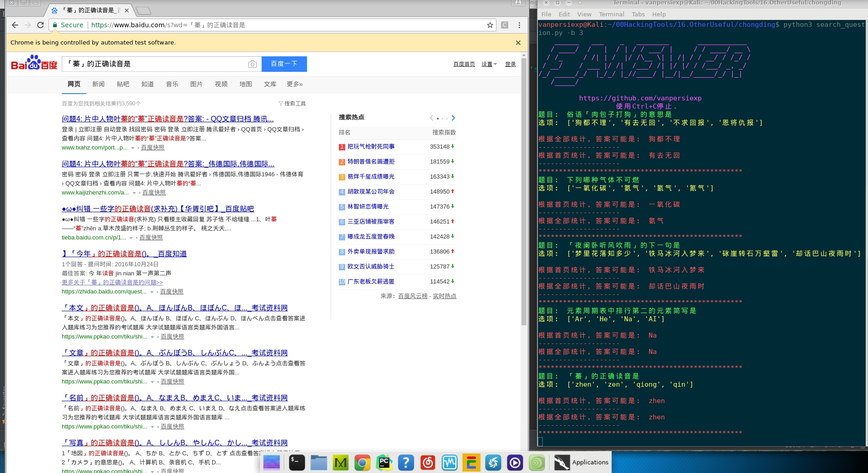The height and width of the screenshot is (473, 868).
Task: Click the Chrome page vertical scrollbar
Action: pyautogui.click(x=524, y=191)
